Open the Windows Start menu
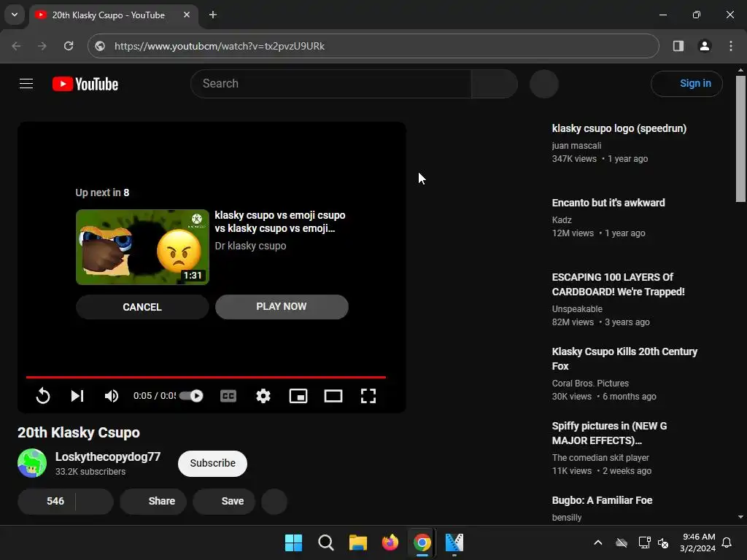747x560 pixels. 293,542
